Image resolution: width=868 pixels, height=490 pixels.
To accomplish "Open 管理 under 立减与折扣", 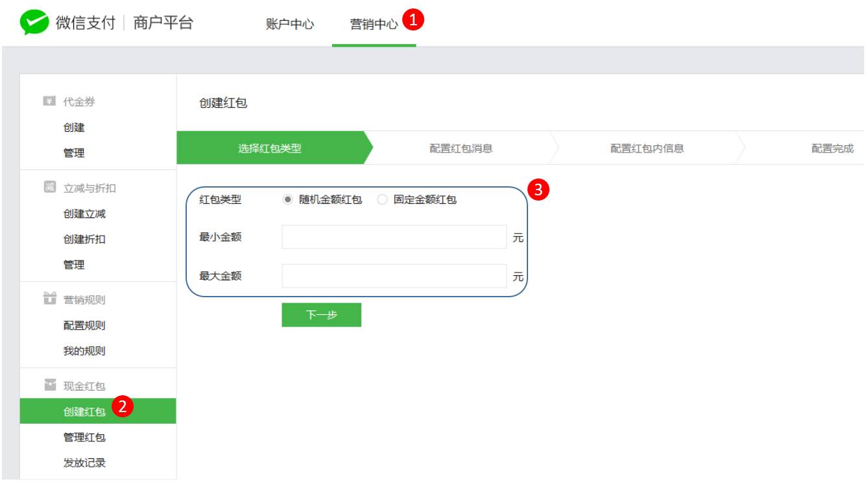I will (x=74, y=265).
